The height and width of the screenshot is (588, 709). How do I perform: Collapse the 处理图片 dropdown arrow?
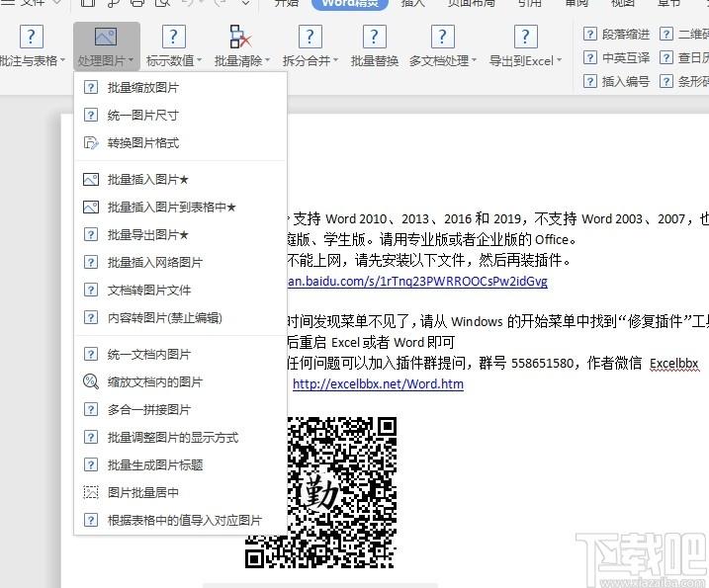[131, 60]
